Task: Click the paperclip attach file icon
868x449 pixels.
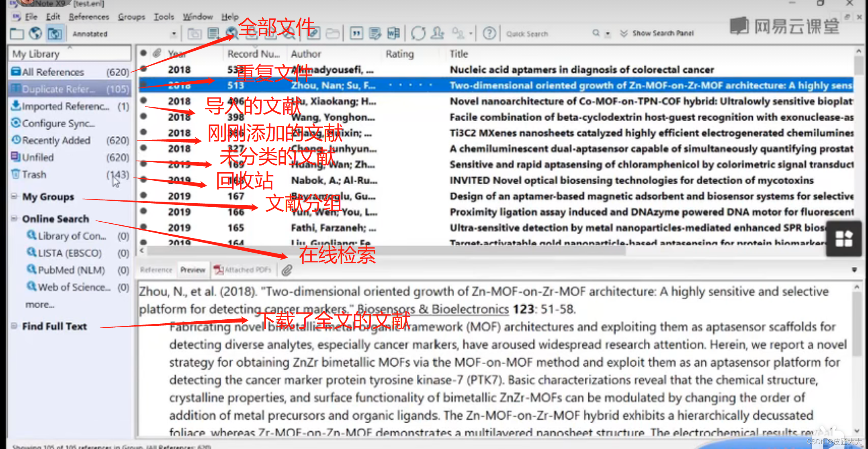Action: click(x=287, y=270)
